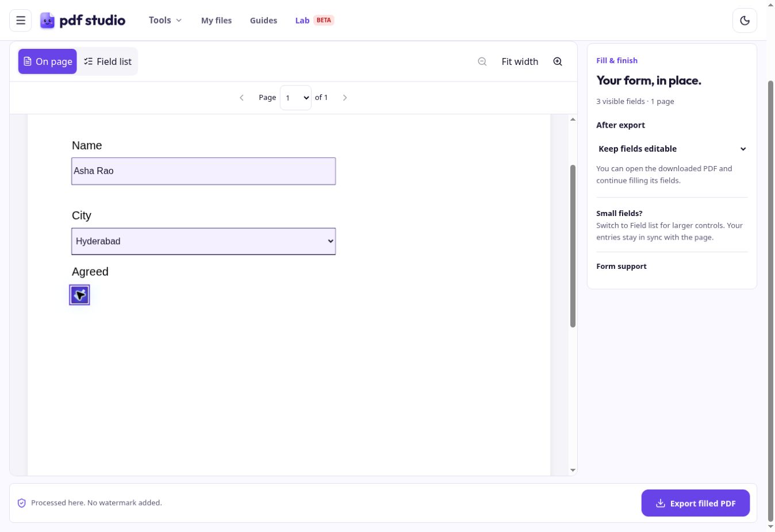The height and width of the screenshot is (532, 775).
Task: Click the Fit width button
Action: (x=520, y=61)
